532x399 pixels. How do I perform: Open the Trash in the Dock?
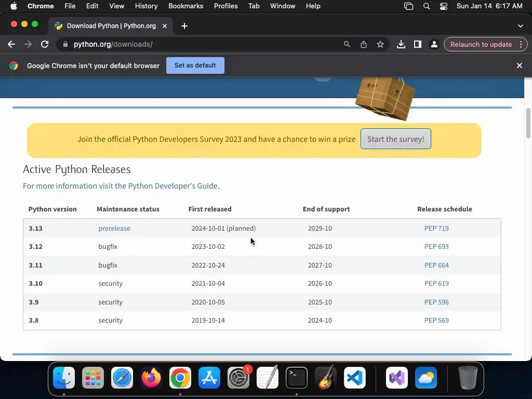click(x=468, y=378)
